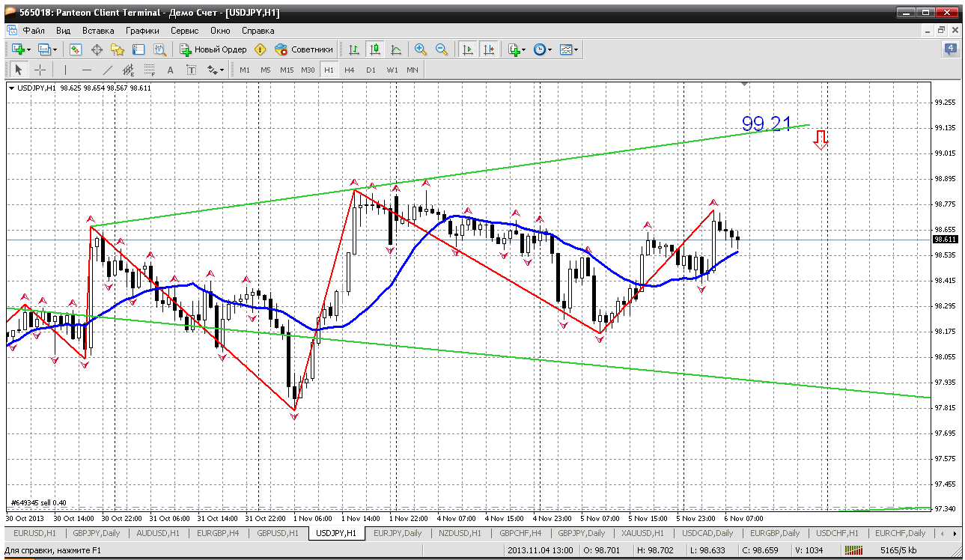Open the Справка menu
This screenshot has width=965, height=560.
point(258,31)
